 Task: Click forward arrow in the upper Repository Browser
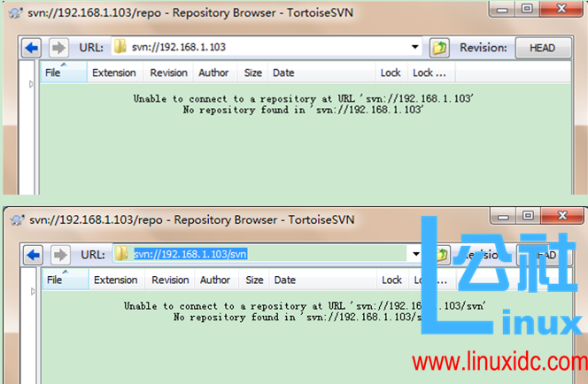(58, 48)
